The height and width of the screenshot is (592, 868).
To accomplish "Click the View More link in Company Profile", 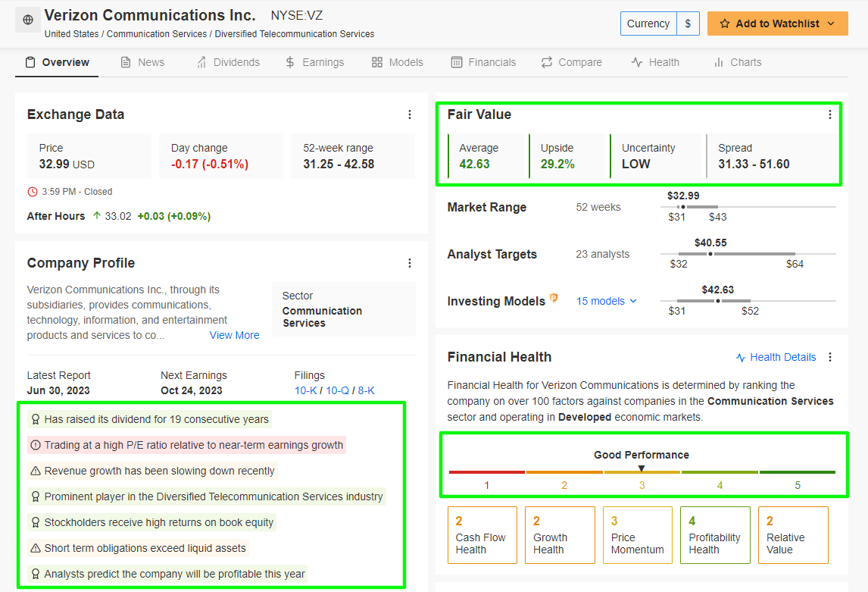I will (x=234, y=335).
